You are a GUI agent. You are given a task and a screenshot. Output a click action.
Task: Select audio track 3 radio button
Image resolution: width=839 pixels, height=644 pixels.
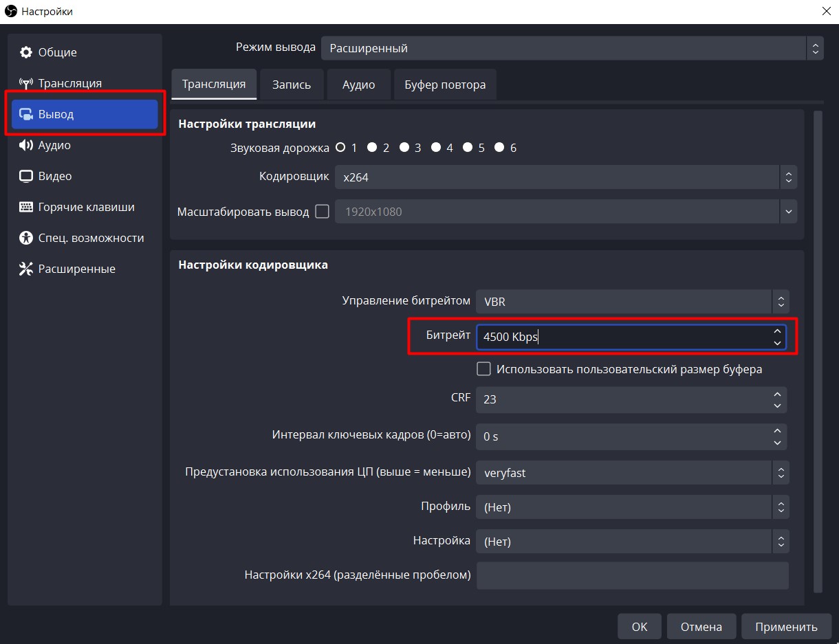pos(404,148)
